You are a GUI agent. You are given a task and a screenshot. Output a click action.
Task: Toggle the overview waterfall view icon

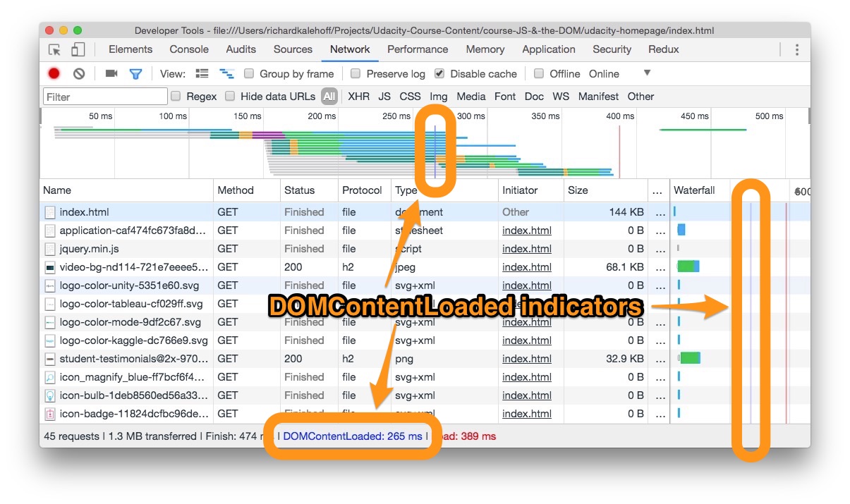click(x=226, y=73)
